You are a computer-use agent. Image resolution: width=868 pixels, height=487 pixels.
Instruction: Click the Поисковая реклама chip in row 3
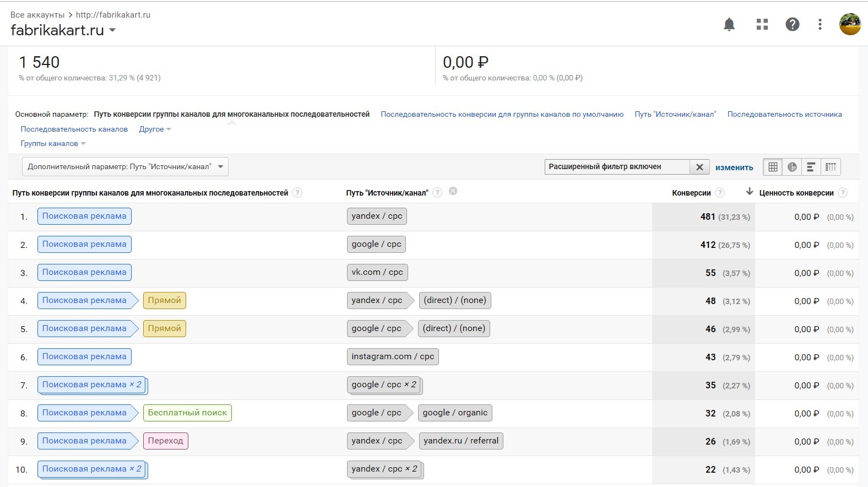(x=84, y=272)
